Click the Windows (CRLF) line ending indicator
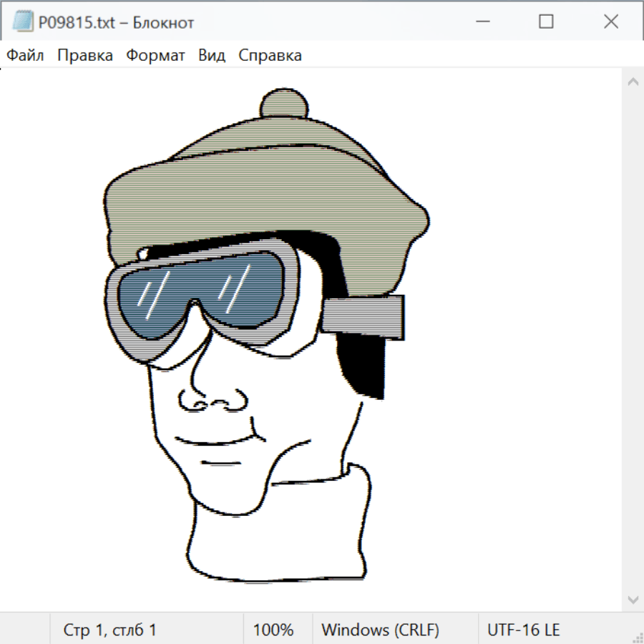 click(x=380, y=630)
